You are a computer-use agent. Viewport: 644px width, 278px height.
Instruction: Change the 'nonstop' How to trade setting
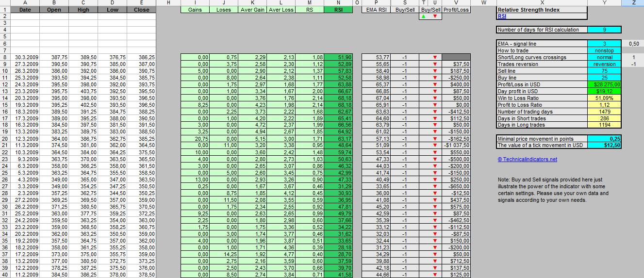(604, 50)
